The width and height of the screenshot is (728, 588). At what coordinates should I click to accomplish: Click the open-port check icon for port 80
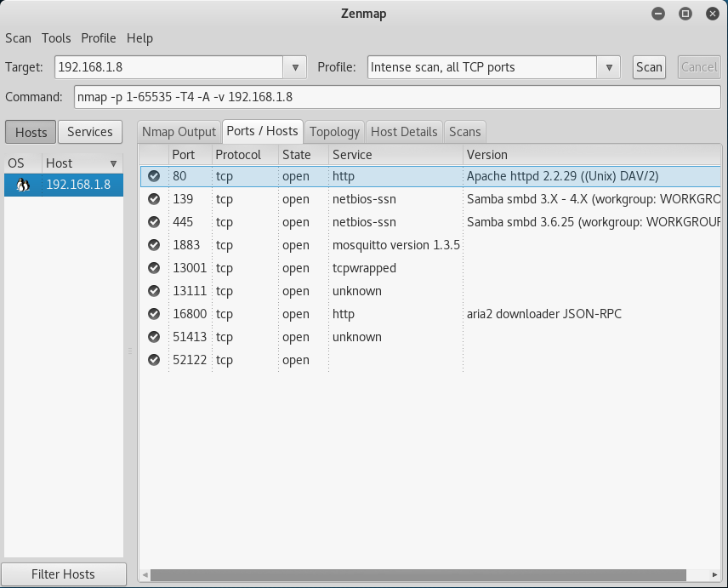tap(154, 176)
